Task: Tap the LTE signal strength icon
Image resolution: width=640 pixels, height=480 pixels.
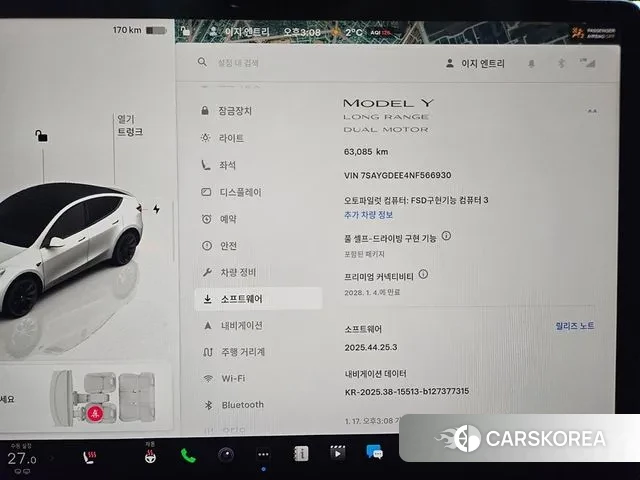Action: [x=587, y=63]
